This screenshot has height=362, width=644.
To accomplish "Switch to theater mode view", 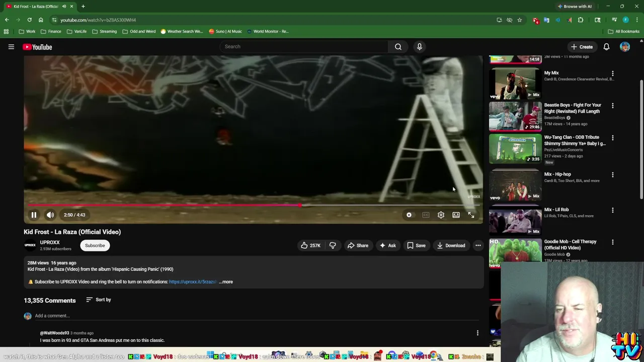I will 456,215.
